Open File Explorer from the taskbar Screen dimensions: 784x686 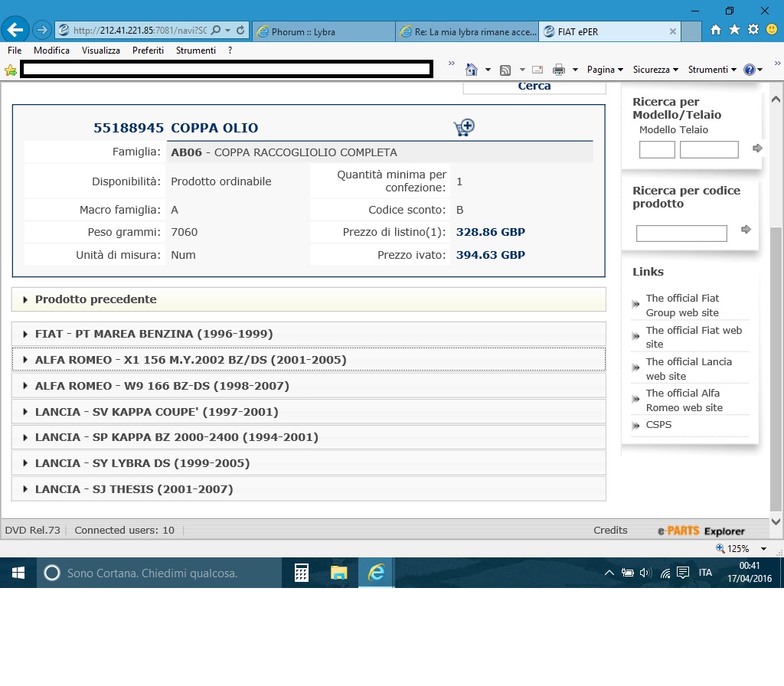338,573
